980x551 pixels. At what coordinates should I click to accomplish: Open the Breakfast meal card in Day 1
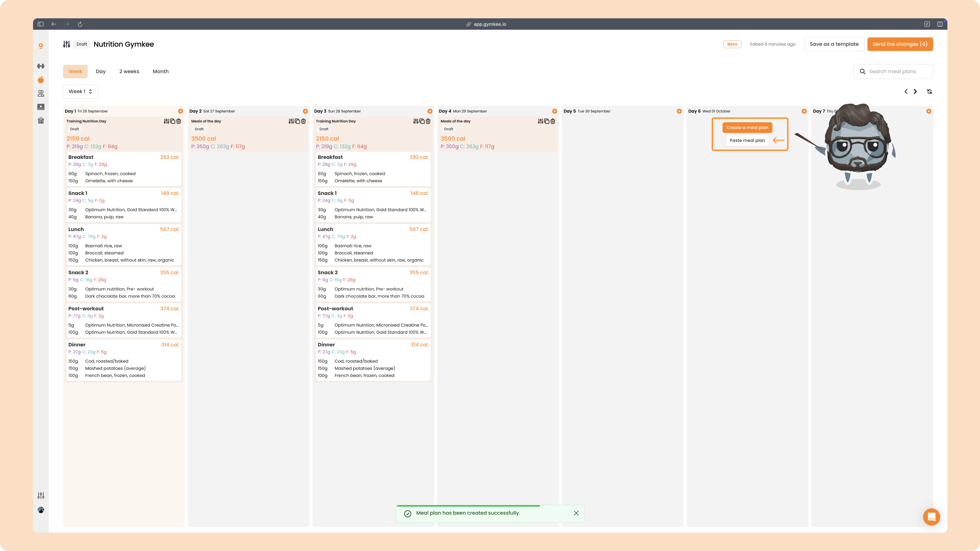tap(124, 169)
